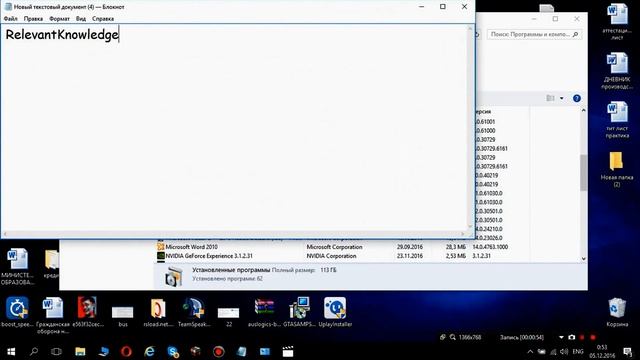Image resolution: width=640 pixels, height=360 pixels.
Task: Switch the ENG input language indicator
Action: click(578, 351)
